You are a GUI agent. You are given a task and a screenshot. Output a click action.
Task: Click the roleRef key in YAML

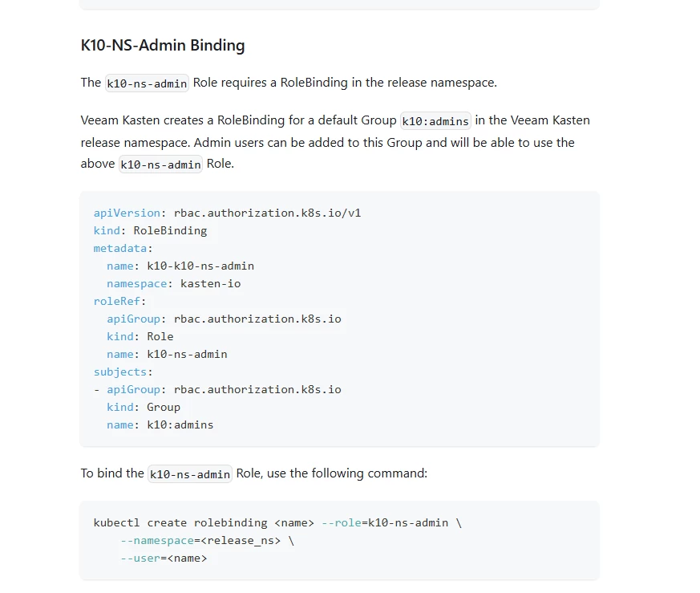click(116, 301)
